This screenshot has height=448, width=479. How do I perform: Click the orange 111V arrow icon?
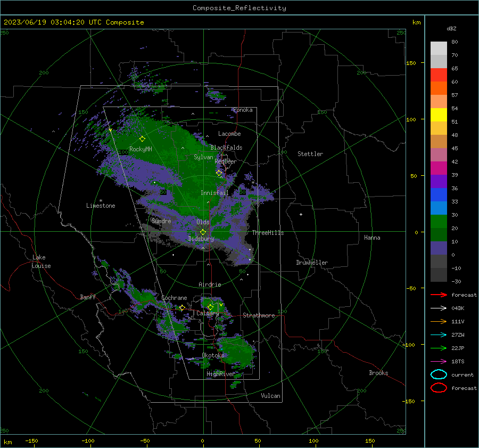[439, 321]
